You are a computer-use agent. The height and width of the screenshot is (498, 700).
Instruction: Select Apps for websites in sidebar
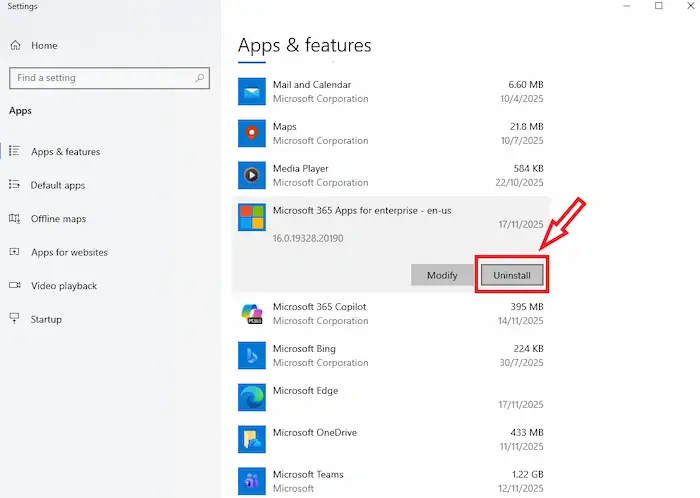click(69, 252)
